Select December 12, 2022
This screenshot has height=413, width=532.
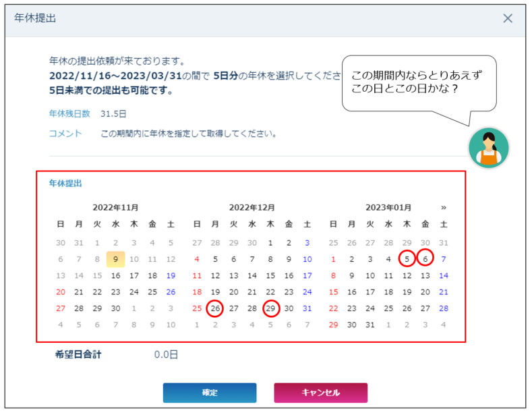(x=215, y=276)
